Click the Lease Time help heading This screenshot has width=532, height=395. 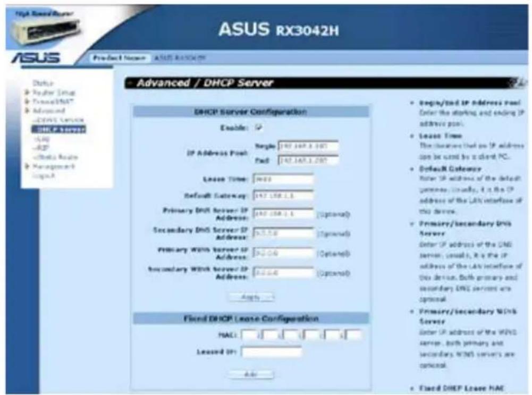pos(441,136)
